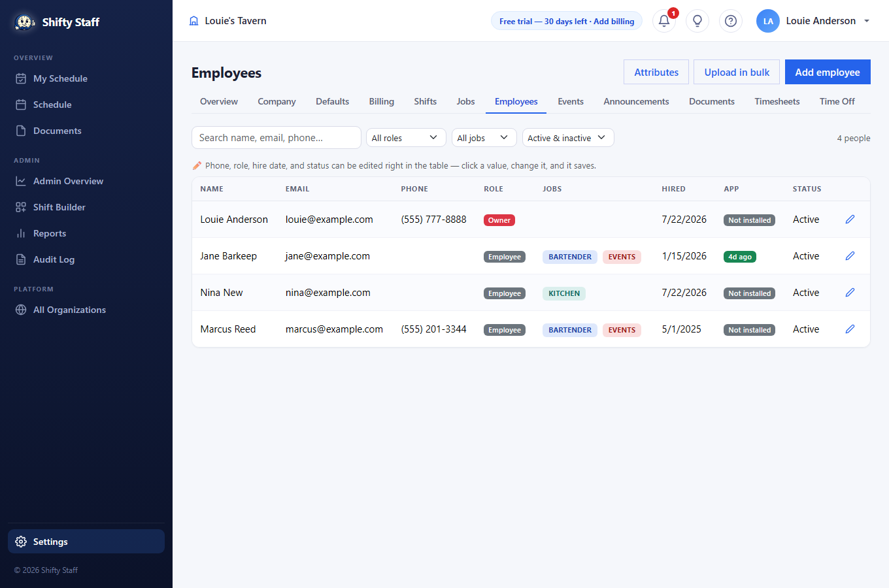Image resolution: width=889 pixels, height=588 pixels.
Task: Switch to the Time Off tab
Action: tap(837, 101)
